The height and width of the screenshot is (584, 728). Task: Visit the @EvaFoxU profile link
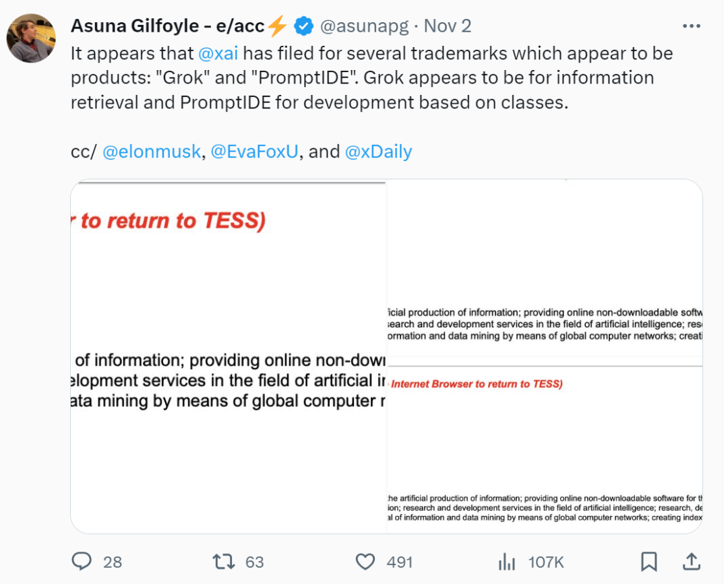click(x=254, y=152)
